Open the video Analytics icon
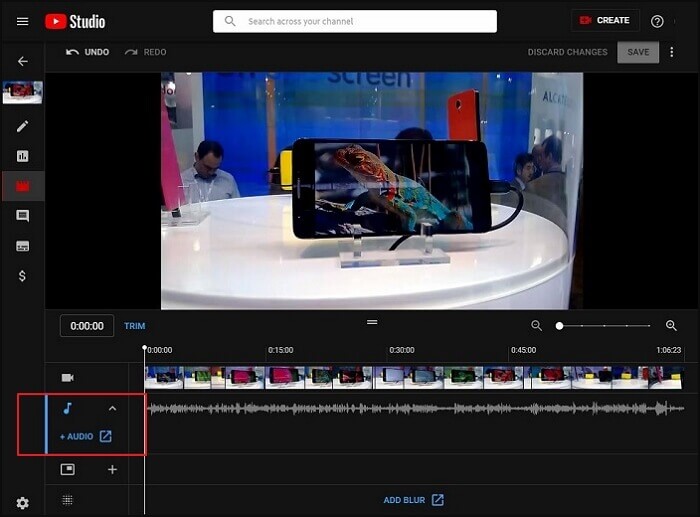This screenshot has height=517, width=700. click(x=22, y=156)
